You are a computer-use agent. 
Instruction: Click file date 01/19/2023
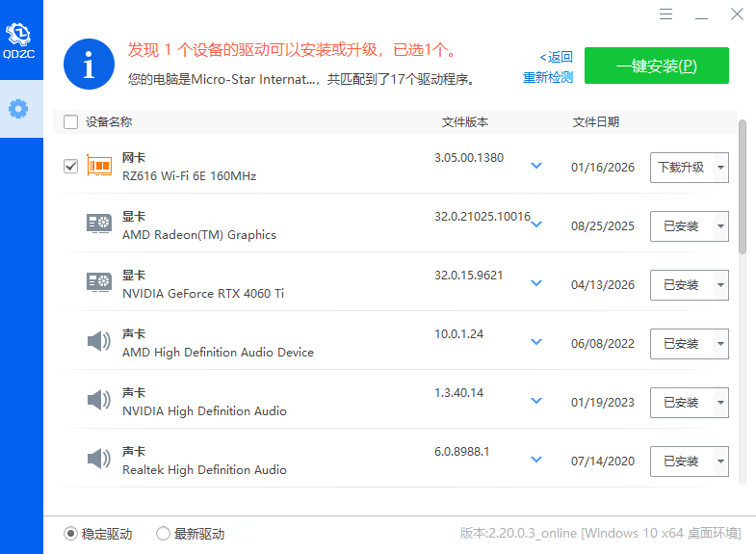pyautogui.click(x=603, y=403)
